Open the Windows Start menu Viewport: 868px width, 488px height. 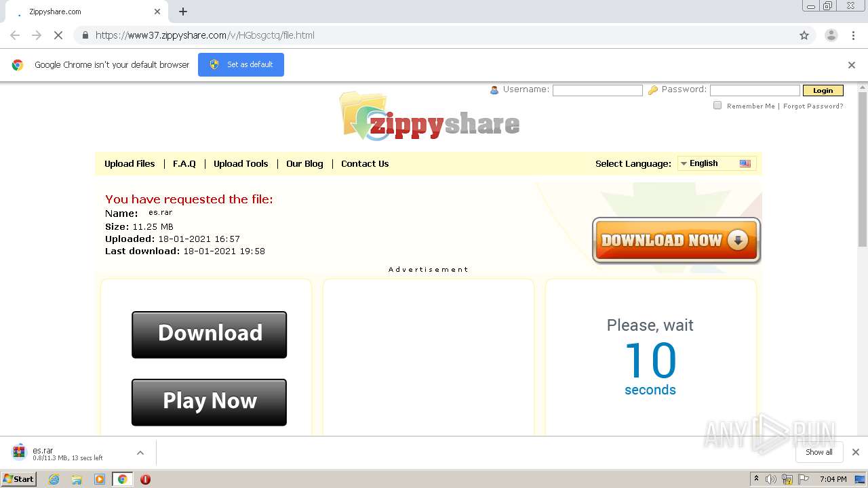(19, 479)
